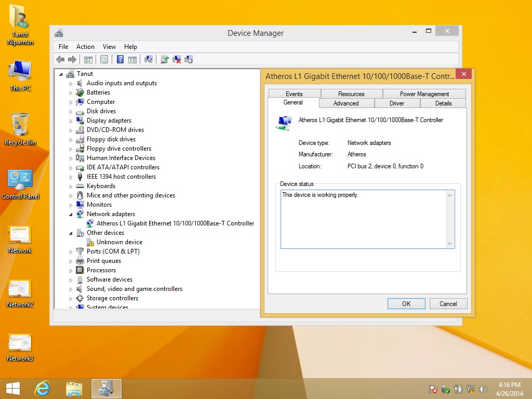Click the Uninstall device toolbar icon
The width and height of the screenshot is (532, 399).
pos(177,60)
